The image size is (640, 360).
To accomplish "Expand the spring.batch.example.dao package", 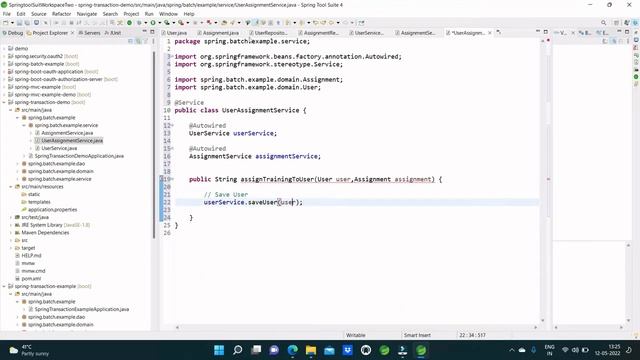I will [18, 164].
